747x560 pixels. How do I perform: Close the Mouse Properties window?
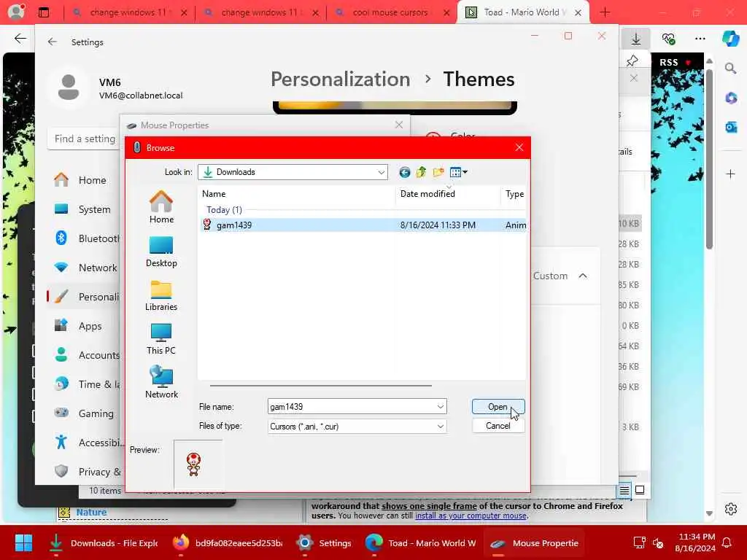pyautogui.click(x=399, y=125)
